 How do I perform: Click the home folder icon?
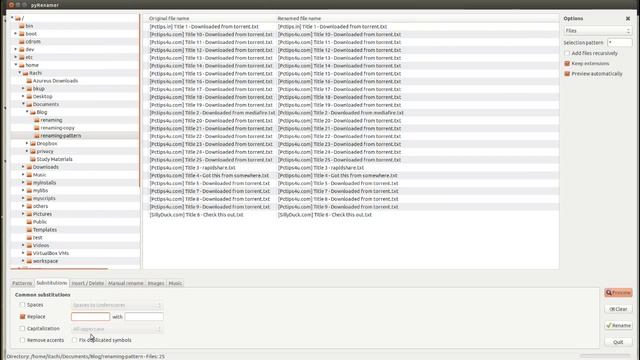pos(22,65)
